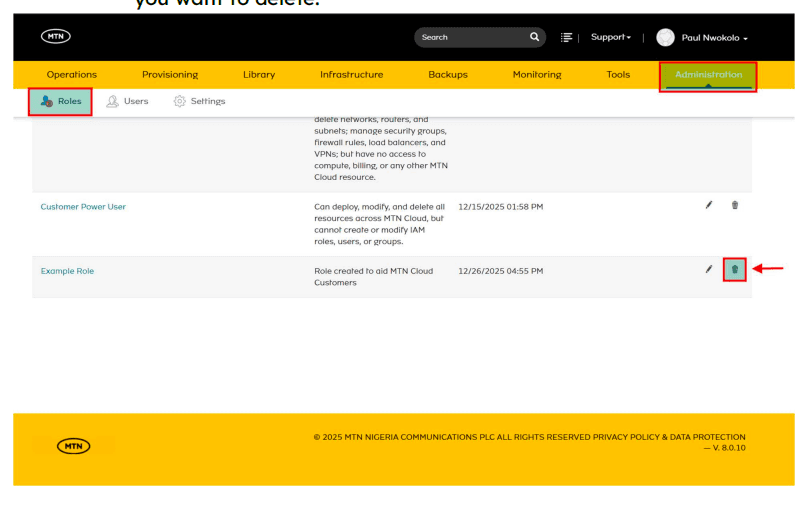
Task: Switch to the Roles tab
Action: point(61,102)
